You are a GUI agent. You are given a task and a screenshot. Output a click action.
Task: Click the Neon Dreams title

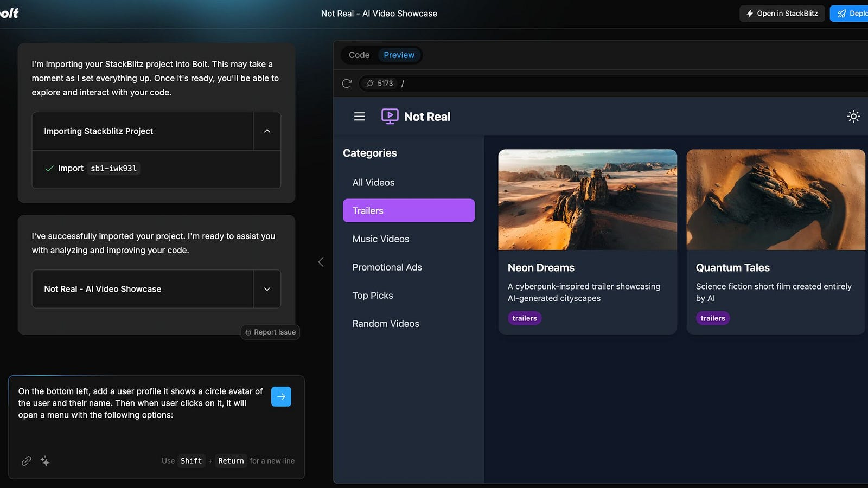tap(541, 268)
